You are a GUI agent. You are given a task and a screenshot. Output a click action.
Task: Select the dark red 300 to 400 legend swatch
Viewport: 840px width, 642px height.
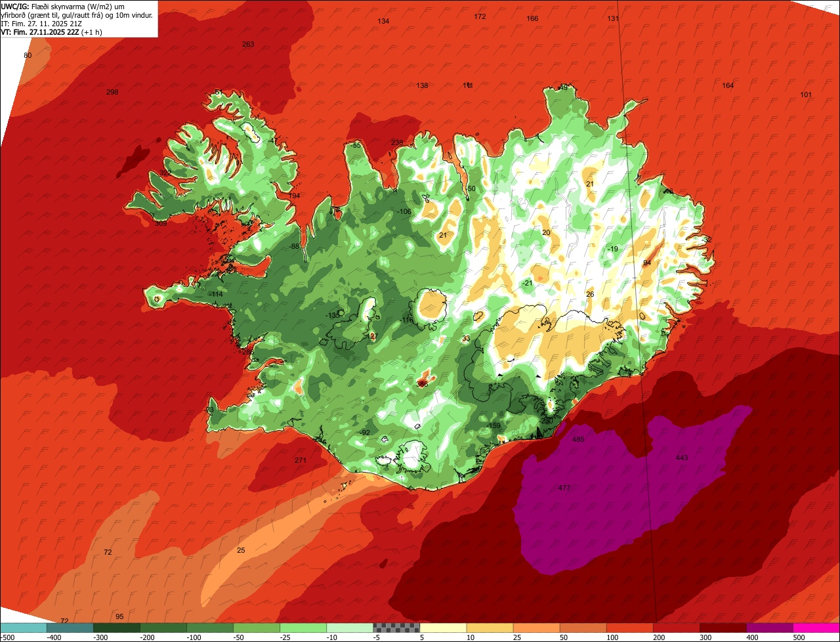[723, 628]
